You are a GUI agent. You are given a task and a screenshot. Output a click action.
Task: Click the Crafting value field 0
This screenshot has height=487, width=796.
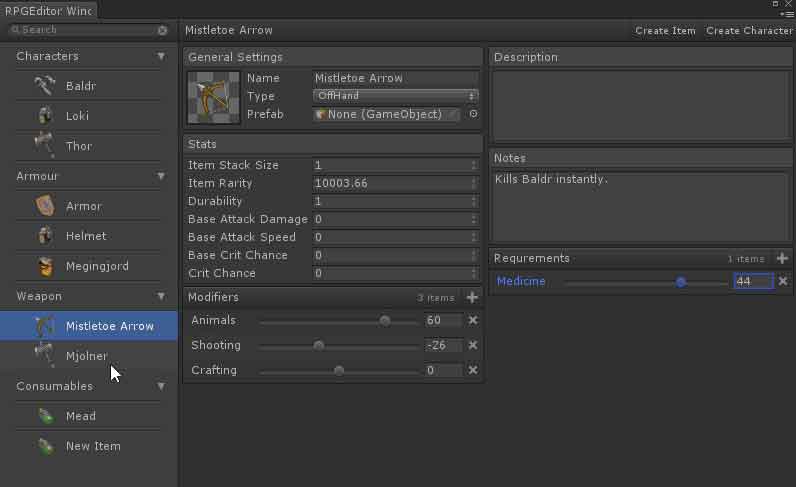(x=443, y=370)
